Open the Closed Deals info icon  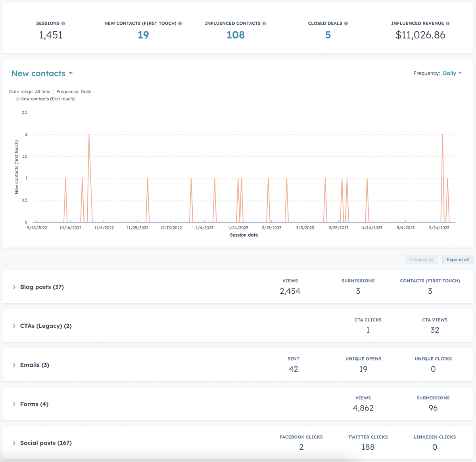click(x=347, y=23)
